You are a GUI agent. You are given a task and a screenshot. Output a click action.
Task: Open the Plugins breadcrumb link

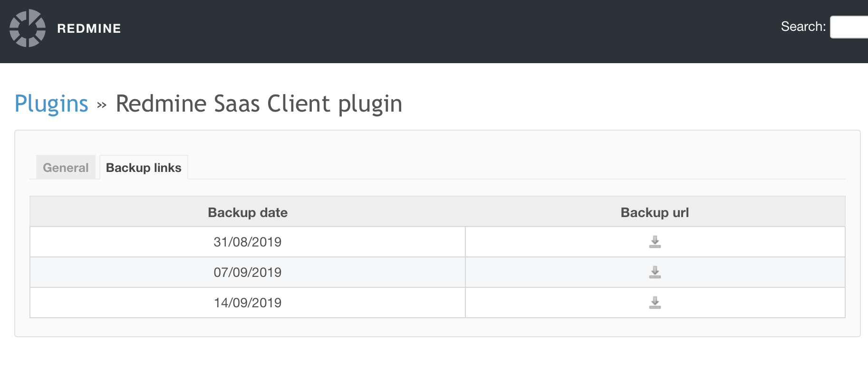click(51, 104)
